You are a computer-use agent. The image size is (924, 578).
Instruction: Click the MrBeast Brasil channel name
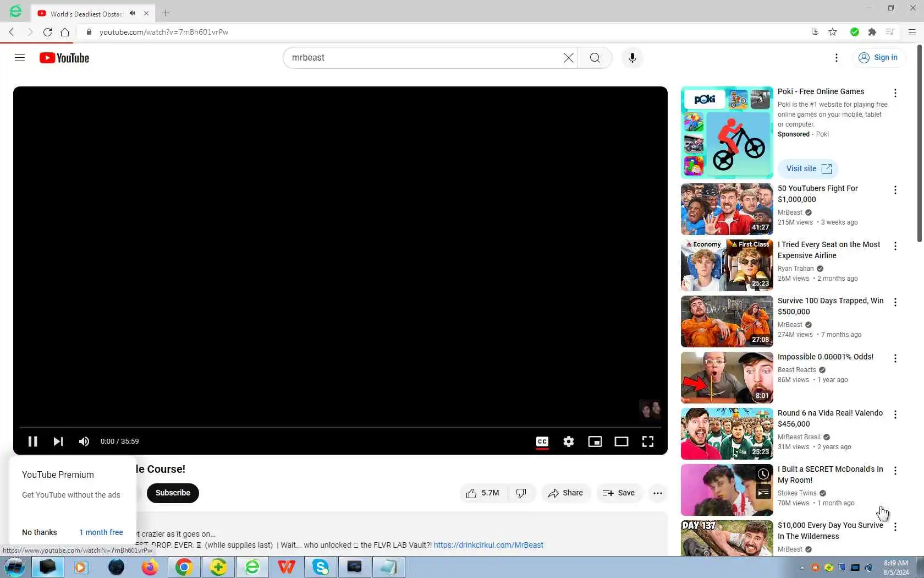[799, 437]
